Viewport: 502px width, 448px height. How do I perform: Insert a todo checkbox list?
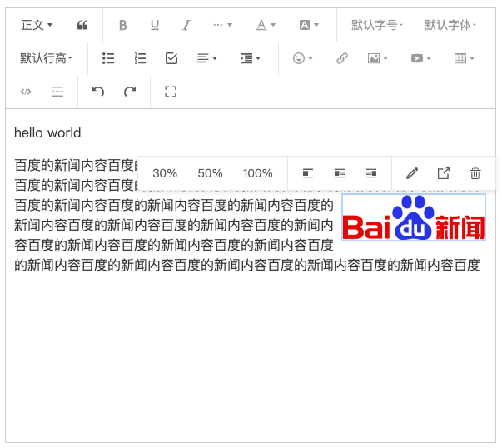(x=171, y=58)
